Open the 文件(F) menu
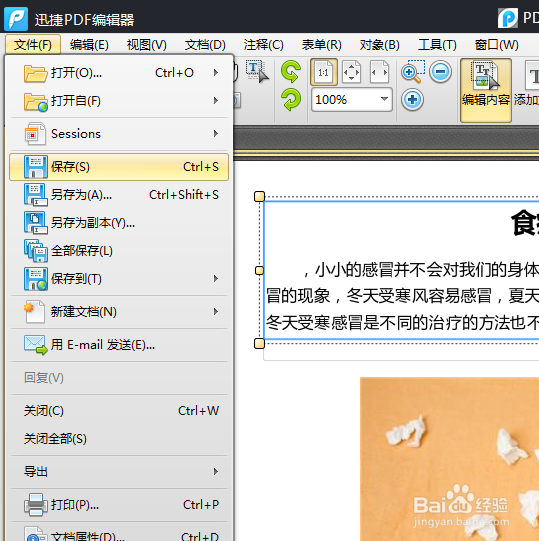This screenshot has height=541, width=539. tap(33, 45)
